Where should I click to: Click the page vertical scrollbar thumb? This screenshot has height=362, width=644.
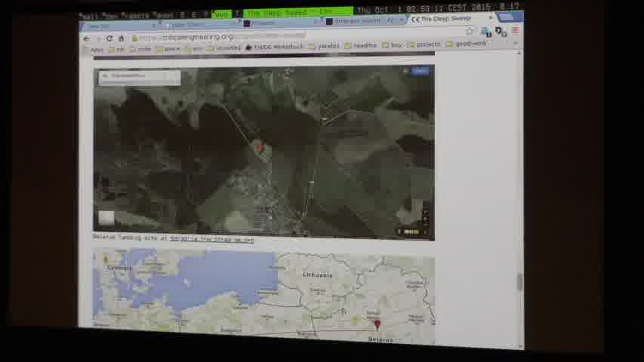click(x=519, y=281)
